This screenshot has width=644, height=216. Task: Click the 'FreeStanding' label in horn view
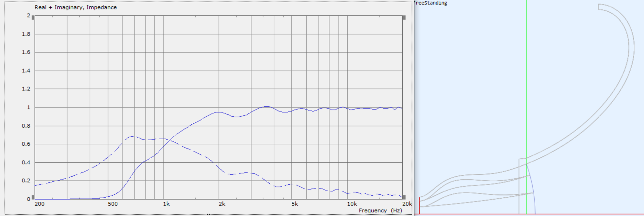point(431,3)
